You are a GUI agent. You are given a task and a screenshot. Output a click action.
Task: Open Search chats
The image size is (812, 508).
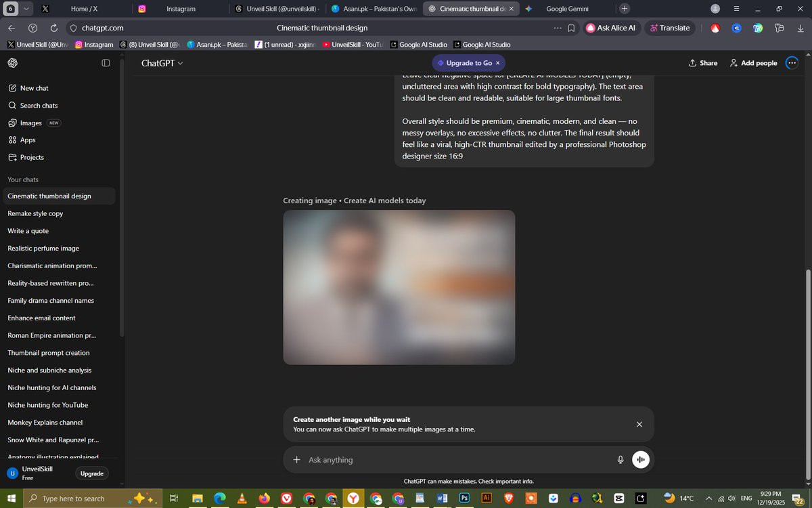click(32, 106)
